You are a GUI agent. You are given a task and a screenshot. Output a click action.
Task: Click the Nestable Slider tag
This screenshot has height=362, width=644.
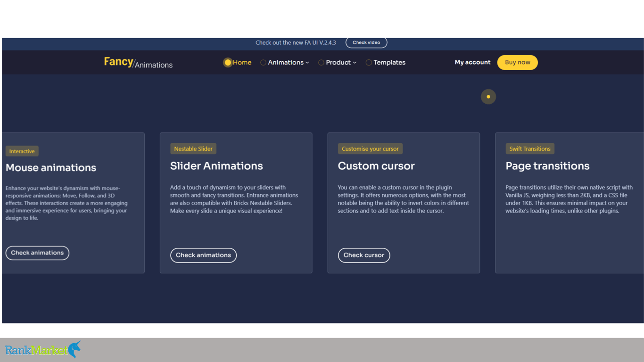click(193, 149)
